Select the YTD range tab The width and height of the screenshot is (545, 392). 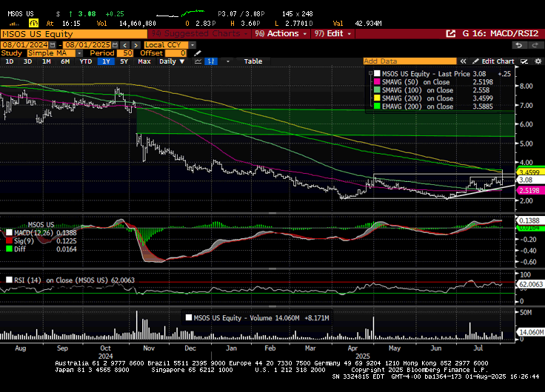click(85, 61)
